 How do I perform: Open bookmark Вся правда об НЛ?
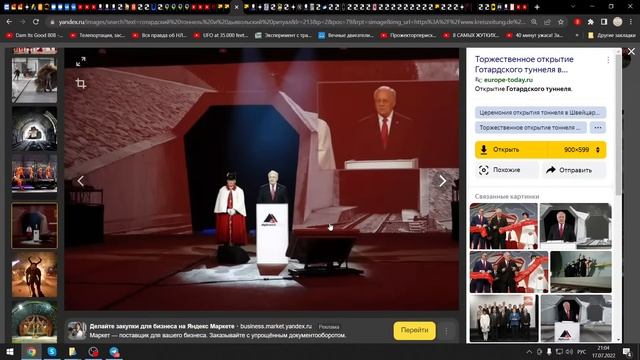pyautogui.click(x=160, y=36)
